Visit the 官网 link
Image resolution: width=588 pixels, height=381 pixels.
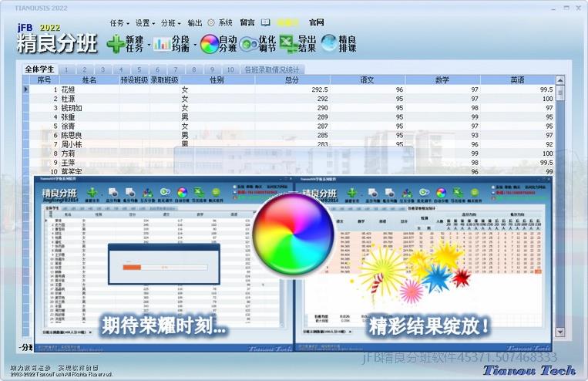[317, 23]
